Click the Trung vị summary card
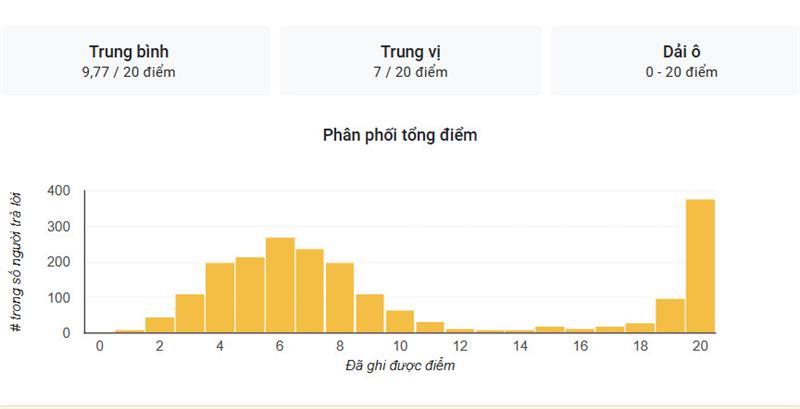 (x=411, y=61)
